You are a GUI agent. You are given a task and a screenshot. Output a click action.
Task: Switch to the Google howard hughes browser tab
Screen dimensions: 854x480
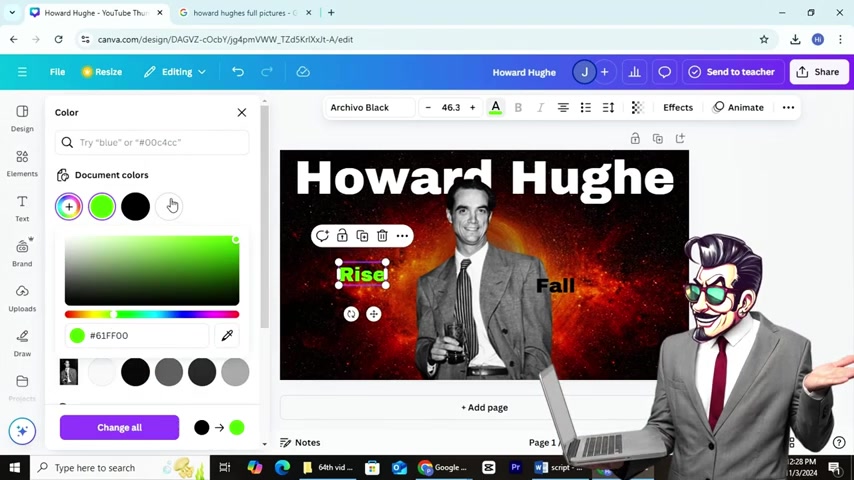[245, 13]
